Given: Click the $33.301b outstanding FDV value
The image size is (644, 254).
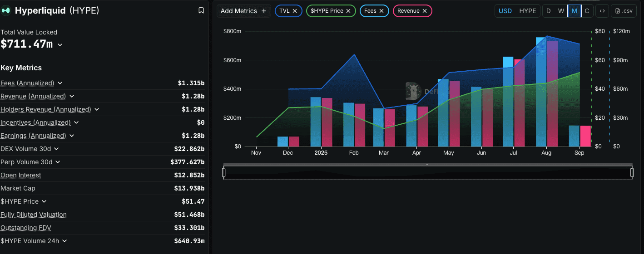Looking at the screenshot, I should [189, 228].
